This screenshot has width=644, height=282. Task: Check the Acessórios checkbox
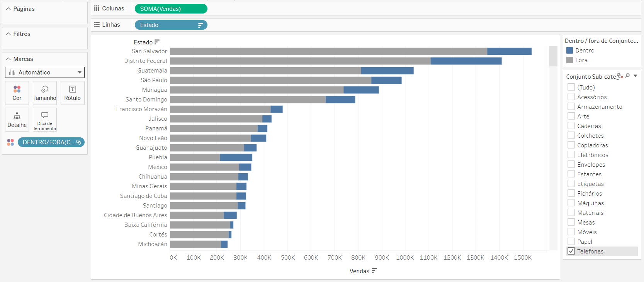coord(571,97)
